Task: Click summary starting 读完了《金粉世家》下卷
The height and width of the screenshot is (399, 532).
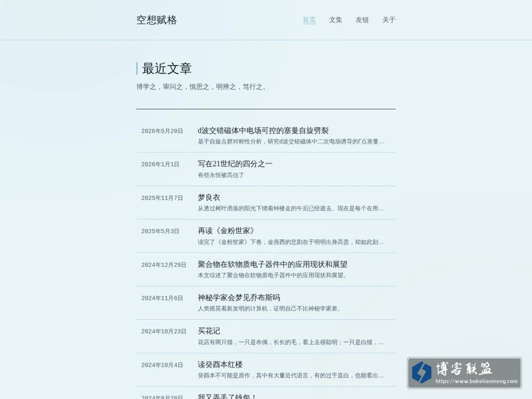Action: point(291,242)
